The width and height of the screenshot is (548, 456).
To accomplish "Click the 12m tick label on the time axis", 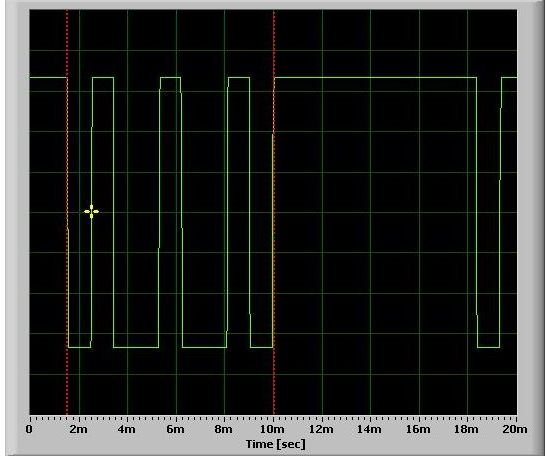I will [321, 429].
